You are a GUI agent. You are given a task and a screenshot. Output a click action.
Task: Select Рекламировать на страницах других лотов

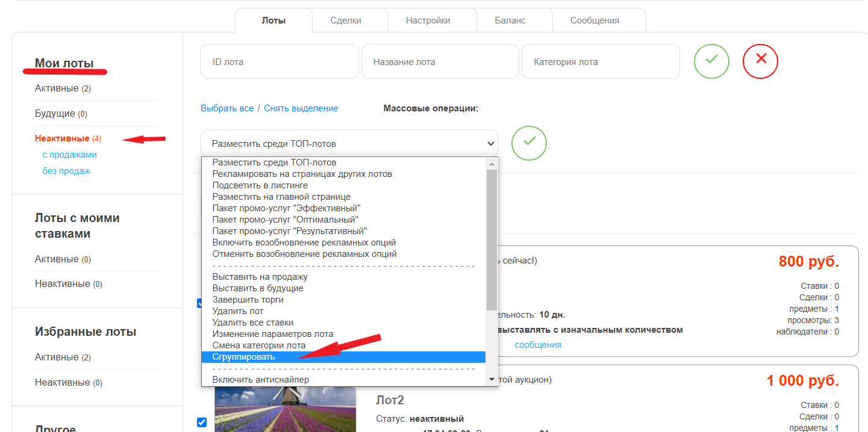coord(343,174)
